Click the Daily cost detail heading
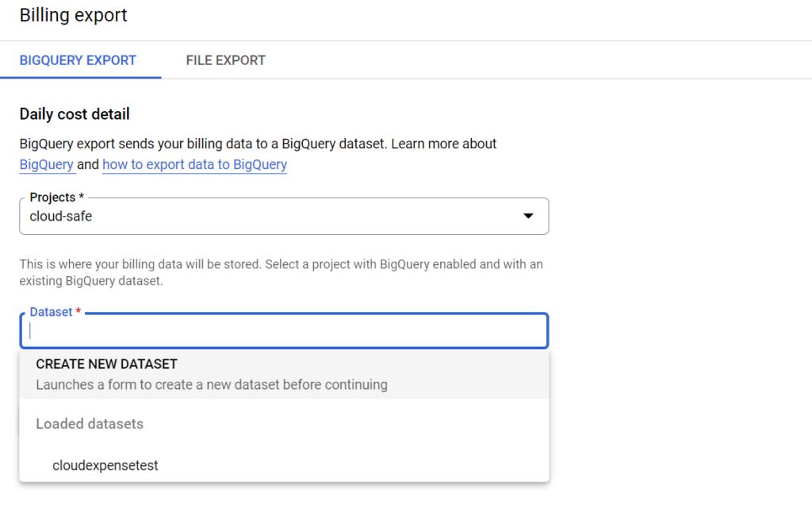The width and height of the screenshot is (812, 515). tap(75, 114)
